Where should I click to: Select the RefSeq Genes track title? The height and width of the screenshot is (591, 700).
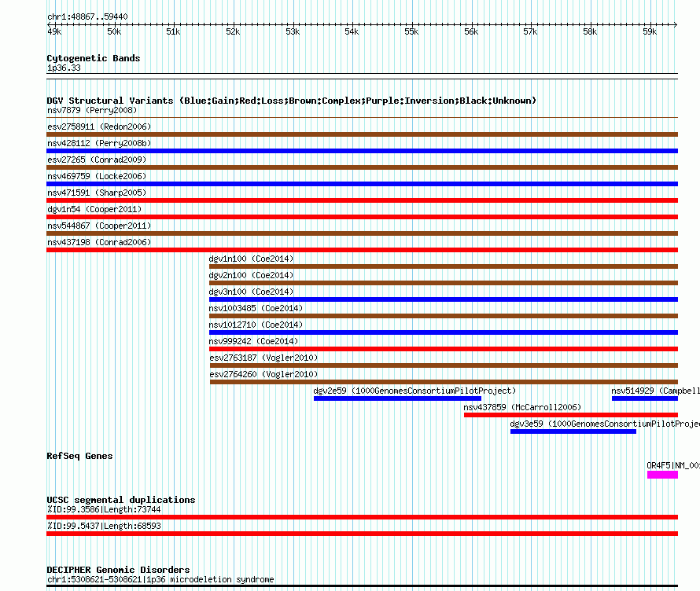tap(79, 456)
